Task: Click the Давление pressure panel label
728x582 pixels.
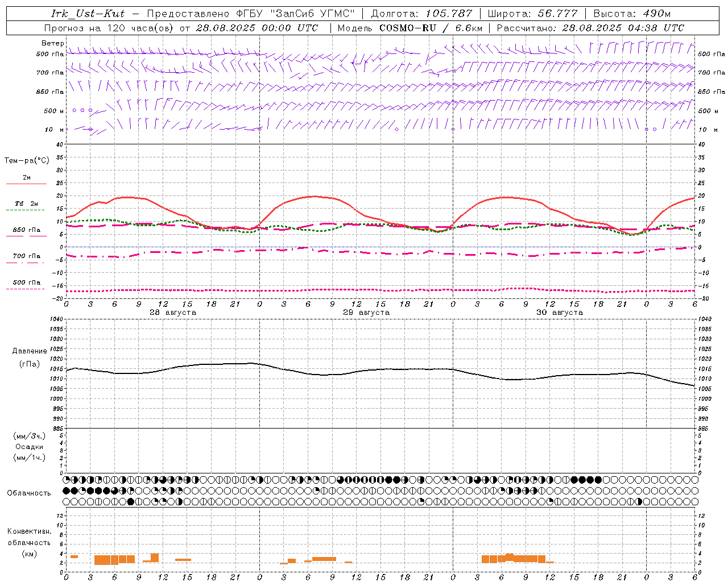Action: [x=30, y=351]
